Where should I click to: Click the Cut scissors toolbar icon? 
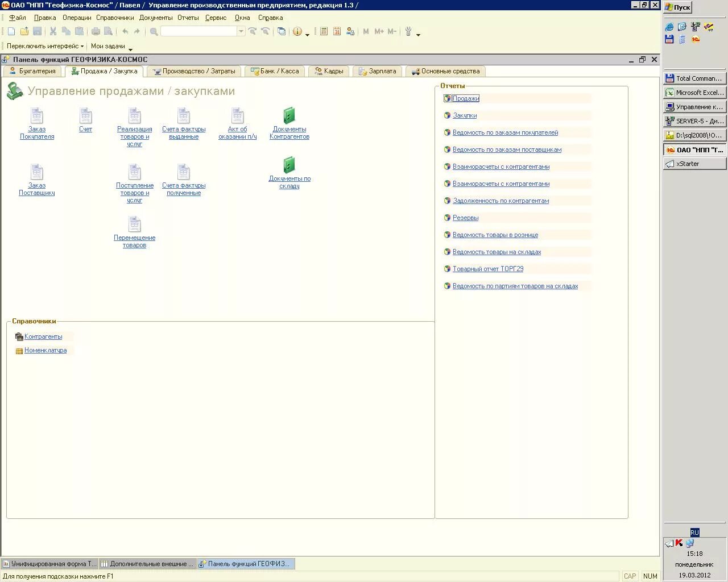point(53,31)
